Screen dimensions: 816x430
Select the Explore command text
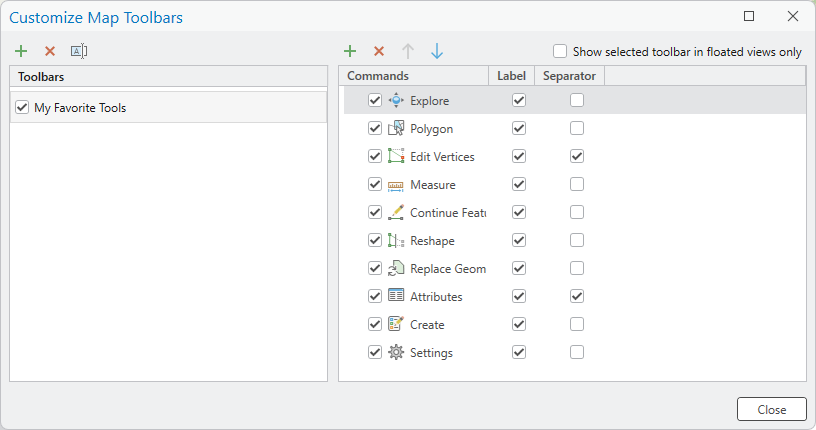(429, 101)
